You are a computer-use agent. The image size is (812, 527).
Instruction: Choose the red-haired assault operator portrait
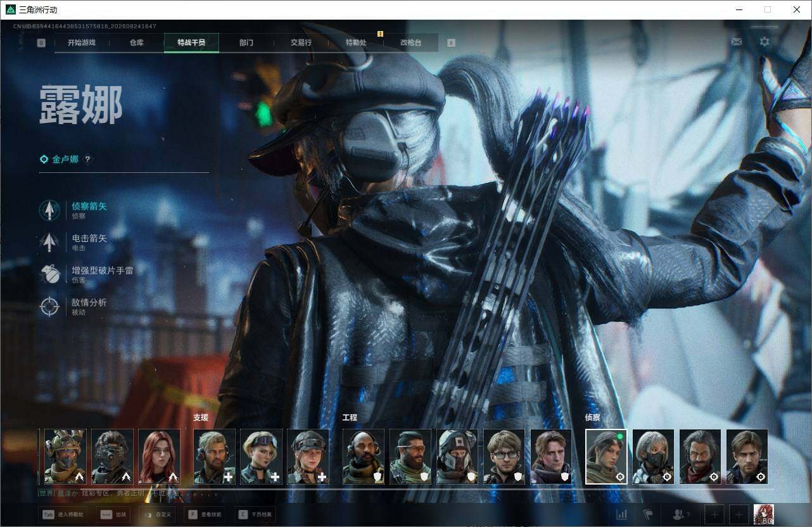click(159, 457)
